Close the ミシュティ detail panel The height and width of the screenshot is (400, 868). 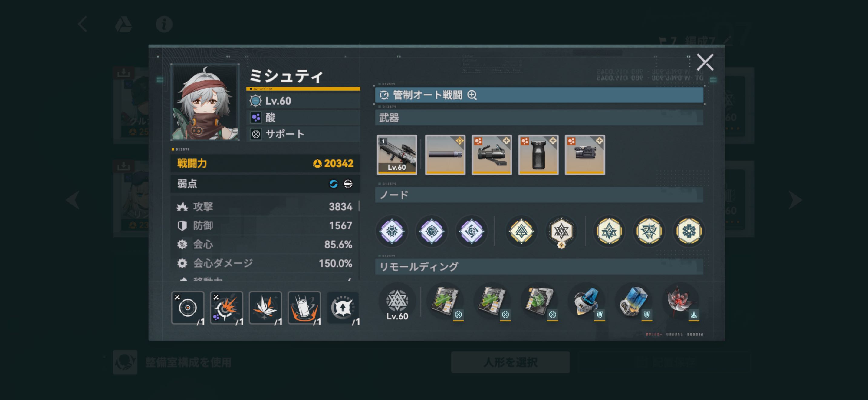pos(705,62)
